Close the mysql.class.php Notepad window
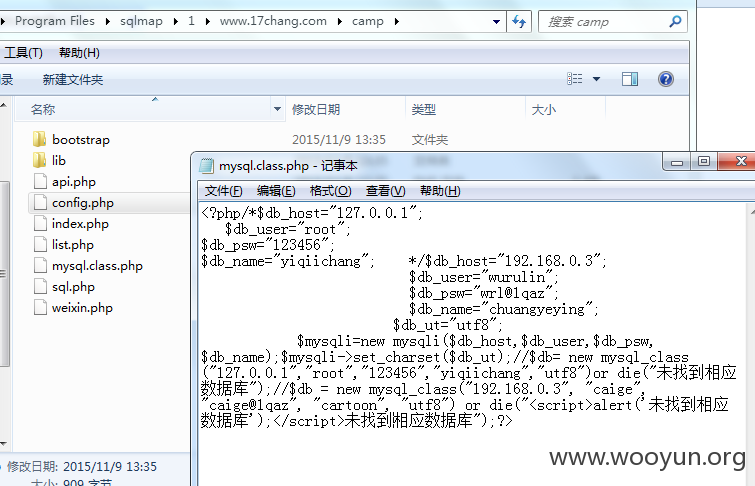 (x=739, y=161)
